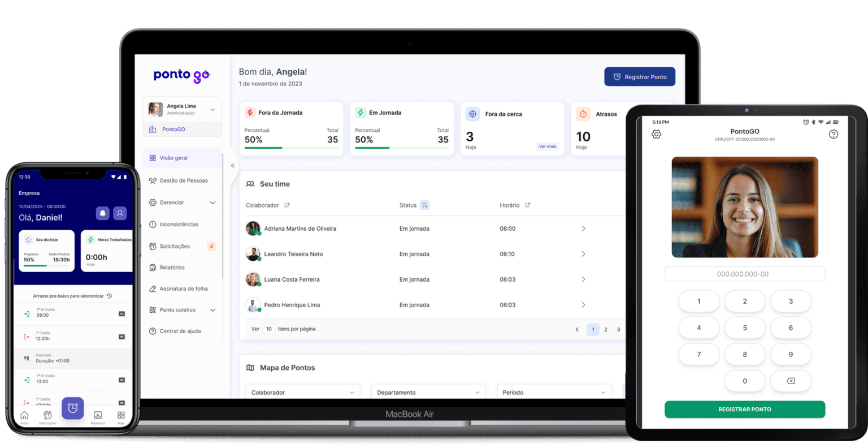This screenshot has width=868, height=448.
Task: Tap the notification bell on the phone
Action: tap(102, 213)
